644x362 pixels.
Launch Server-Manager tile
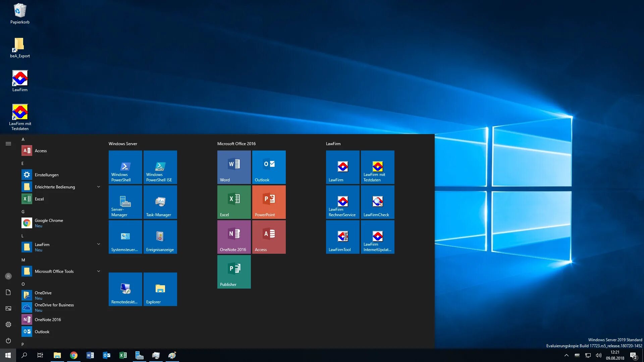point(125,202)
